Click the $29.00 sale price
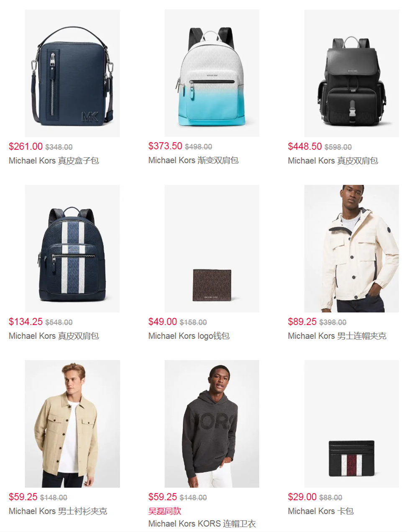Screen dimensions: 407x532 (302, 497)
